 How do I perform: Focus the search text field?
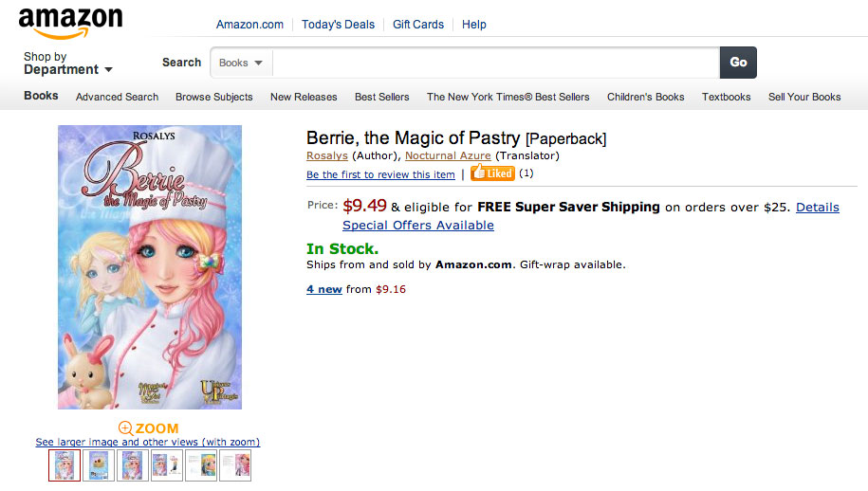pos(495,63)
